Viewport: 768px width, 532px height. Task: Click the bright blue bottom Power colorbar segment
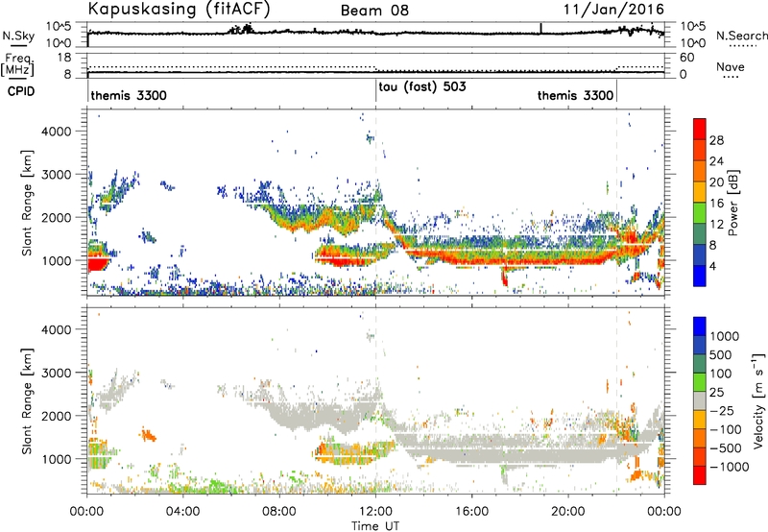click(x=700, y=276)
